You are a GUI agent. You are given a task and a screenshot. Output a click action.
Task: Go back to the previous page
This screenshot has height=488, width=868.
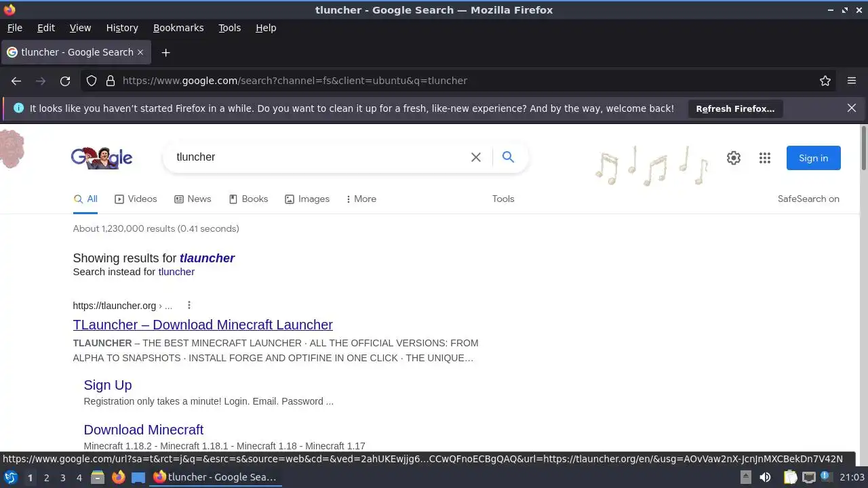pyautogui.click(x=16, y=81)
